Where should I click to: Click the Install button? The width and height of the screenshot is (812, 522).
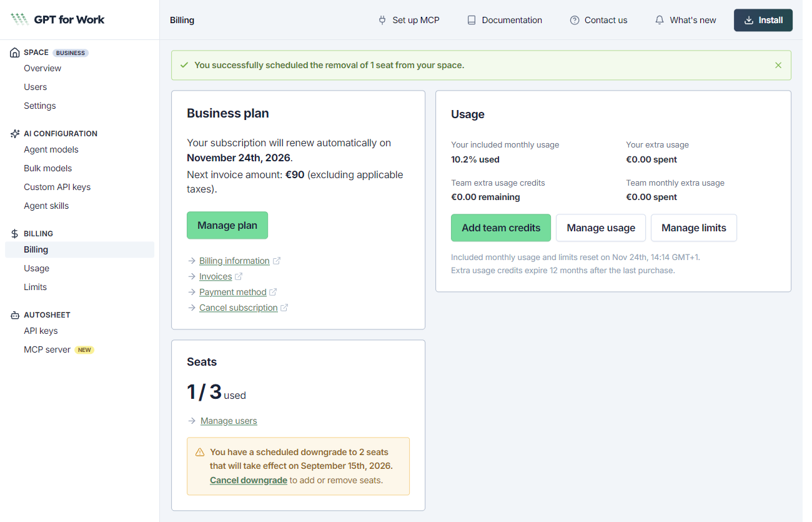(763, 20)
